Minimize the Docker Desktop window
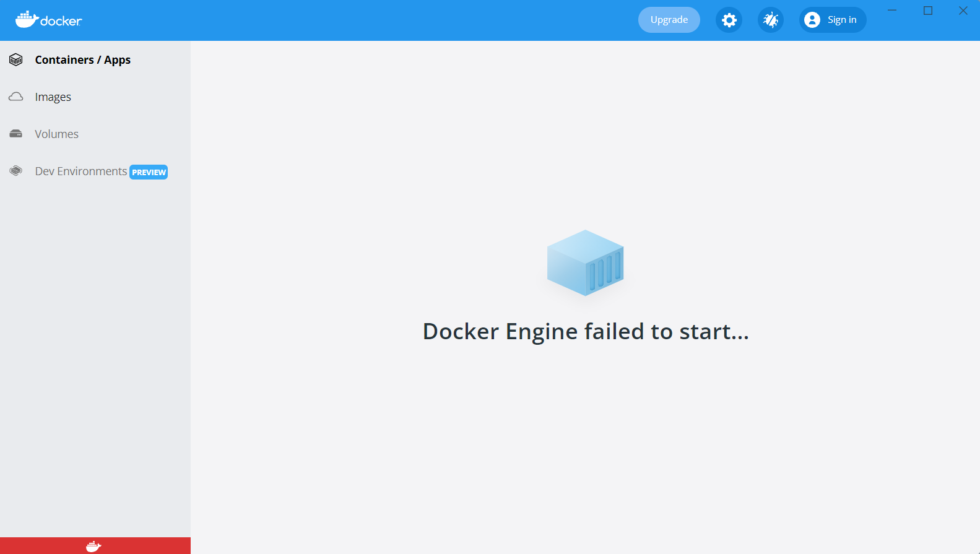 [x=891, y=11]
